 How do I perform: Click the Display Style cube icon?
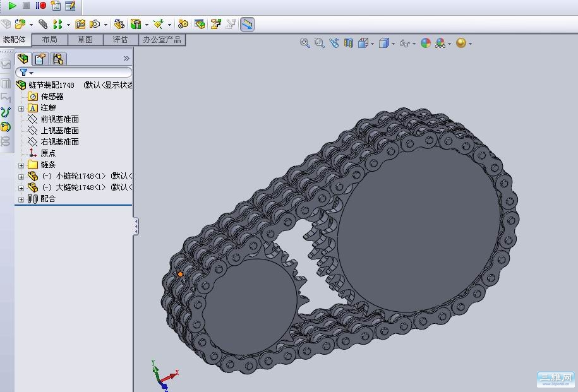[x=384, y=43]
